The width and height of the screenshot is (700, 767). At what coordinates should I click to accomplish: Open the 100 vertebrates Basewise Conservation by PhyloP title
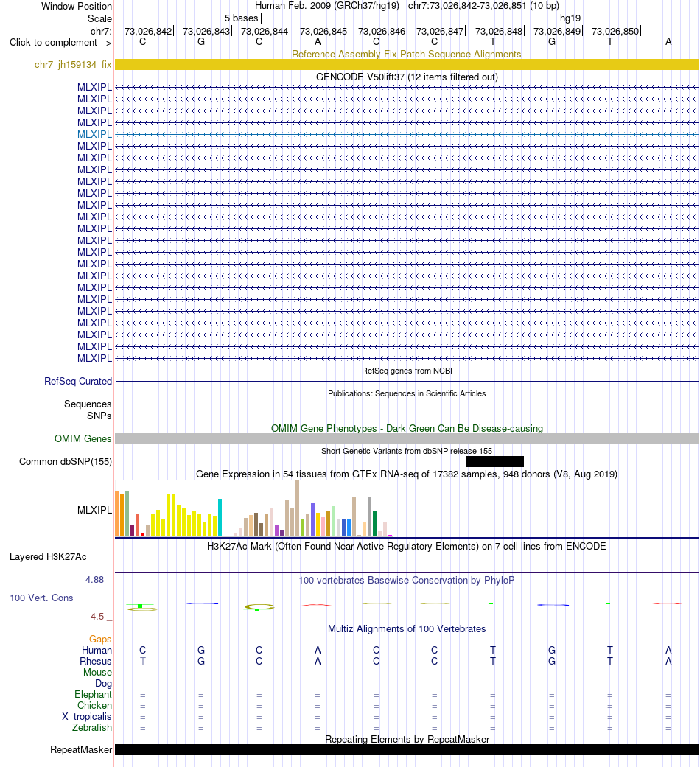pyautogui.click(x=407, y=580)
